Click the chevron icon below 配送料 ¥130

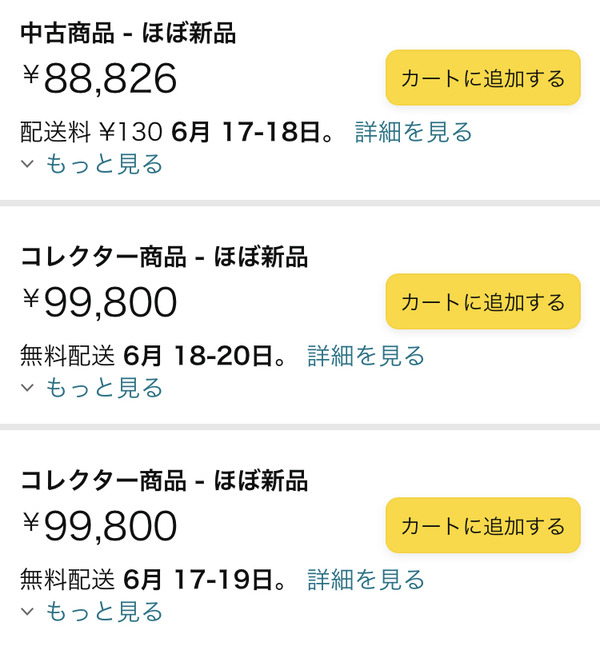pyautogui.click(x=27, y=164)
